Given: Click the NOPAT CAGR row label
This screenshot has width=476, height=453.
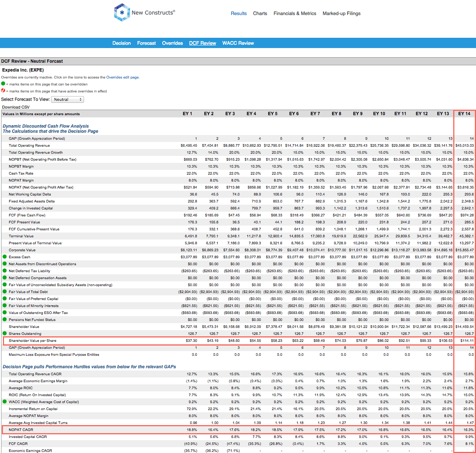Looking at the screenshot, I should pos(21,430).
